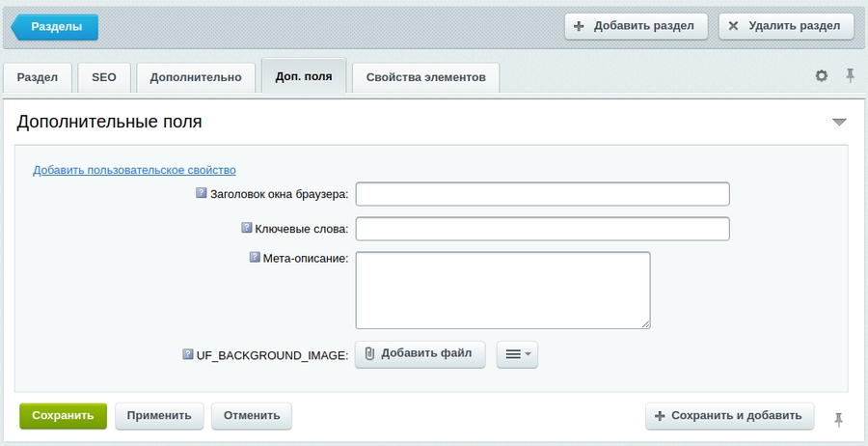Click help icon next to Ключевые слова
The height and width of the screenshot is (446, 868).
247,228
